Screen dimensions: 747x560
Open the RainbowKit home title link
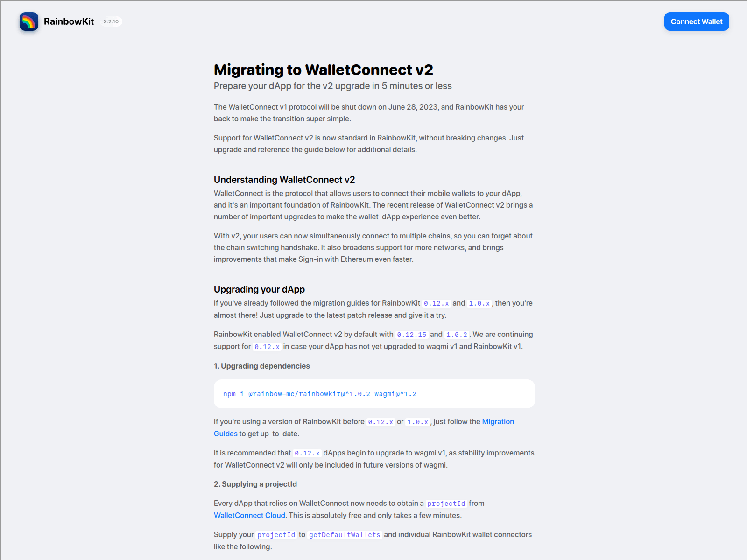coord(69,21)
